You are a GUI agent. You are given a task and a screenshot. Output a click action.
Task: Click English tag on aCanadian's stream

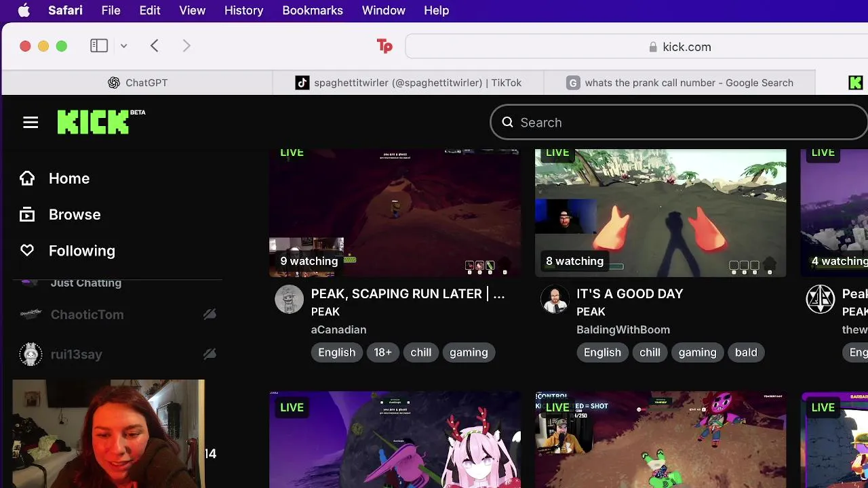(x=337, y=352)
